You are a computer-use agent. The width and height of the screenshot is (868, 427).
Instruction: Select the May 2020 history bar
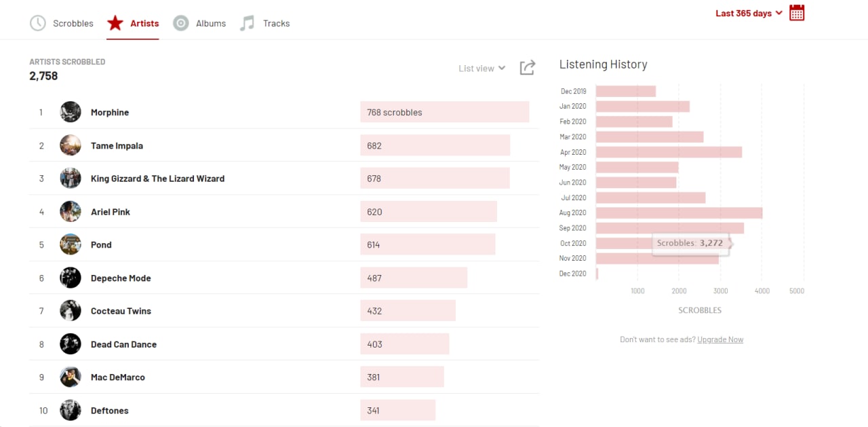[637, 167]
